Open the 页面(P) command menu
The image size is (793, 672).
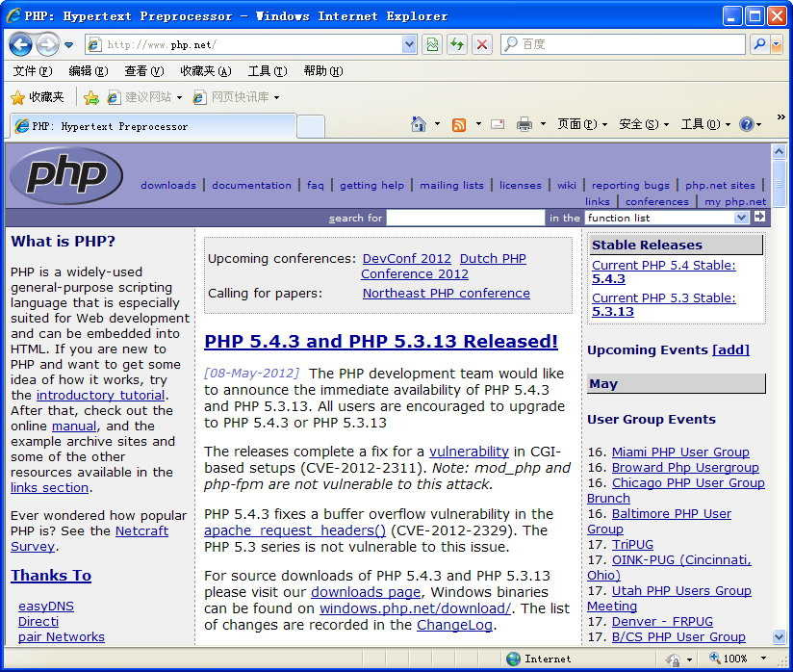pyautogui.click(x=581, y=124)
